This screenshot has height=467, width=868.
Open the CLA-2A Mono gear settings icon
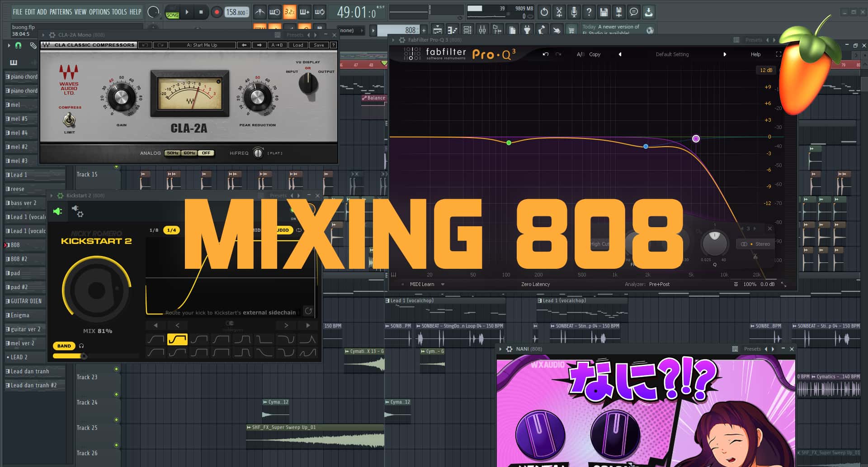pyautogui.click(x=52, y=35)
